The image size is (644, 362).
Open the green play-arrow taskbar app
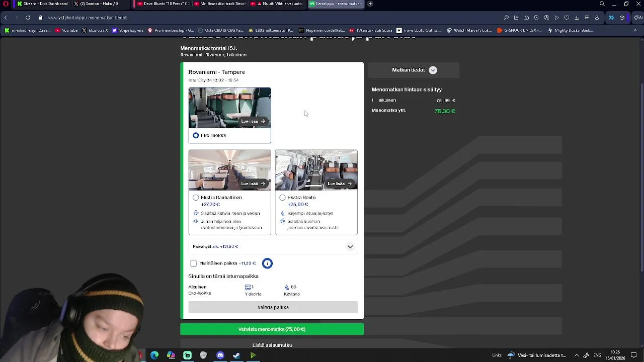click(x=253, y=355)
